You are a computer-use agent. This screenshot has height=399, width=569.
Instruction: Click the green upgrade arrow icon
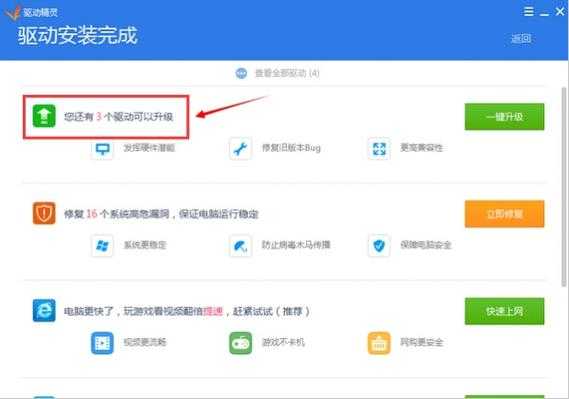click(x=44, y=116)
